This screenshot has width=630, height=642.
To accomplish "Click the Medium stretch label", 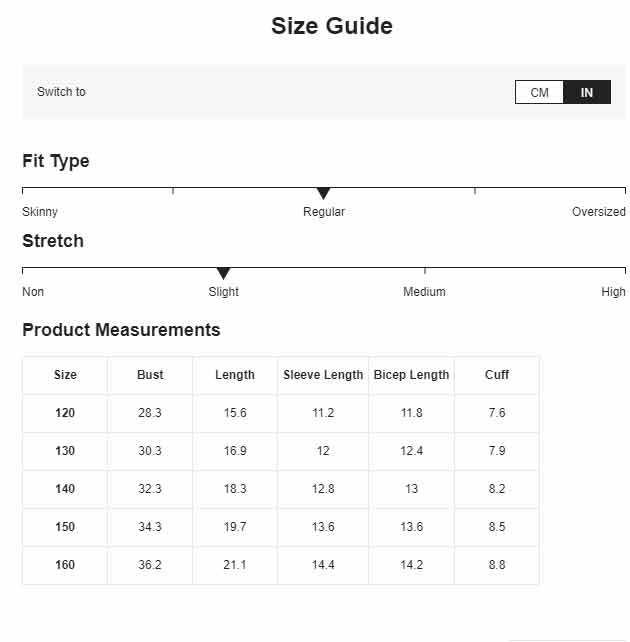I will (x=424, y=292).
